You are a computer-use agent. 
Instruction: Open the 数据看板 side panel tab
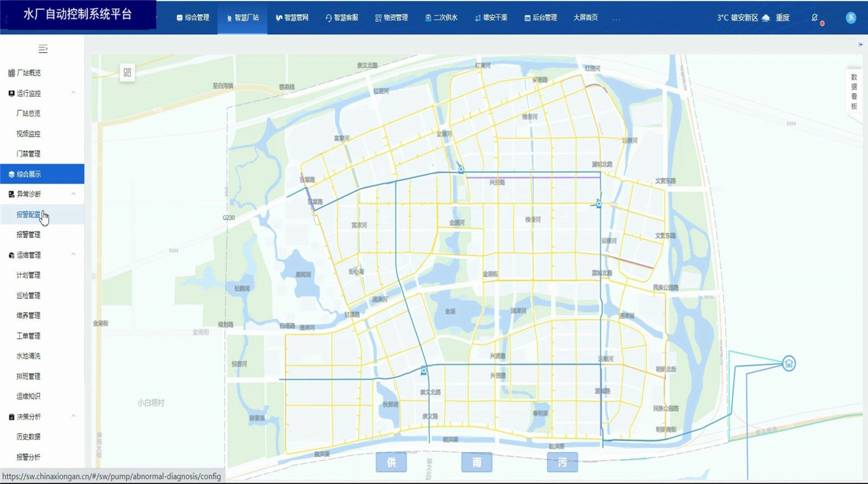point(854,91)
